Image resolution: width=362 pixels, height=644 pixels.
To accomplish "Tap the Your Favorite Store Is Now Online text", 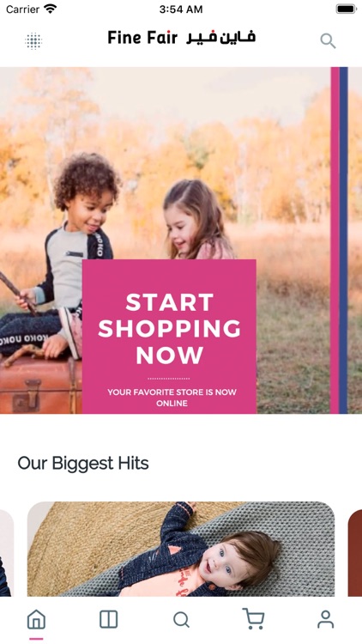I will (172, 398).
